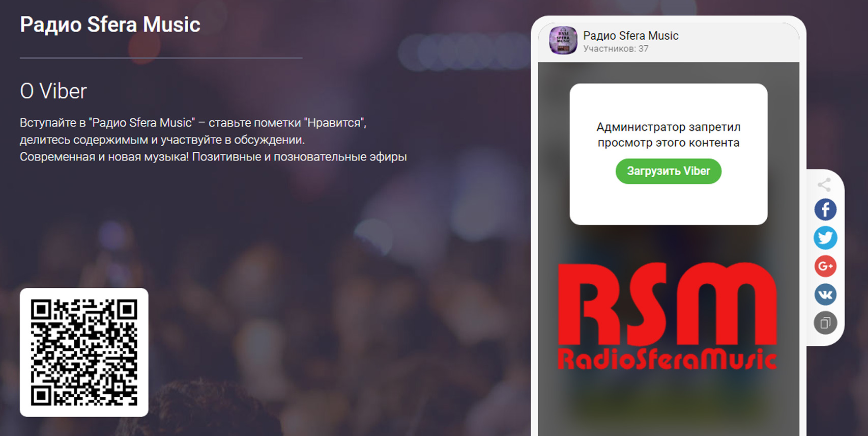Copy the community link icon
The height and width of the screenshot is (436, 868).
pyautogui.click(x=825, y=322)
